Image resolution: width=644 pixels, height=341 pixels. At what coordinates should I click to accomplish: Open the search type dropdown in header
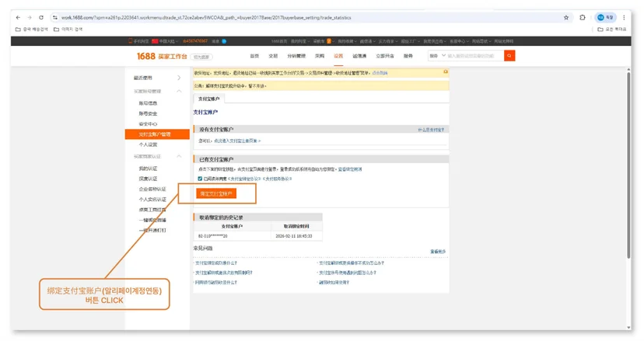click(x=437, y=56)
